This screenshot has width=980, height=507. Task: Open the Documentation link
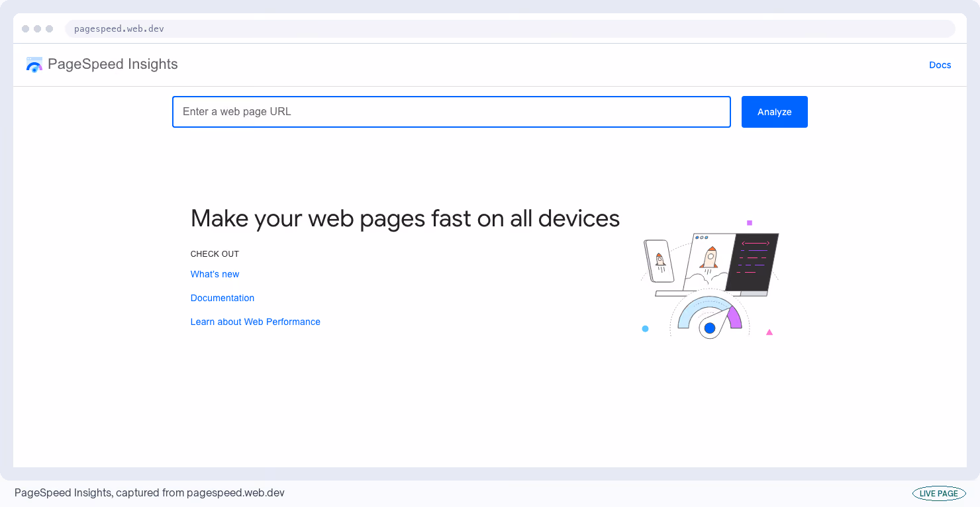222,298
